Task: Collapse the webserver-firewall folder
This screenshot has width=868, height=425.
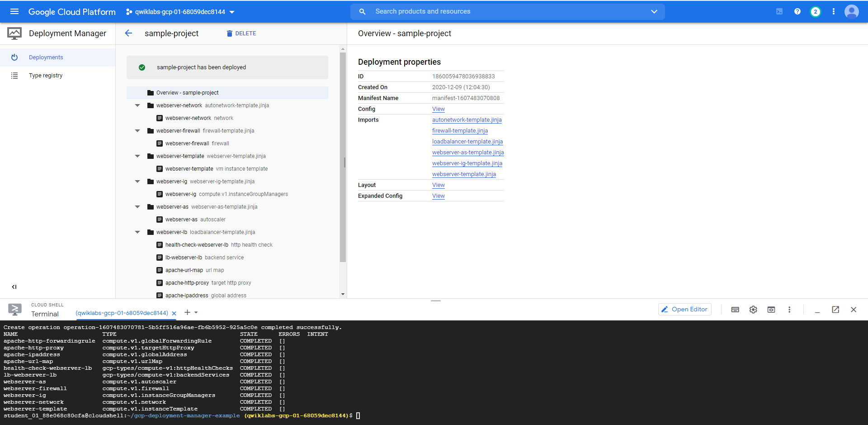Action: point(137,131)
